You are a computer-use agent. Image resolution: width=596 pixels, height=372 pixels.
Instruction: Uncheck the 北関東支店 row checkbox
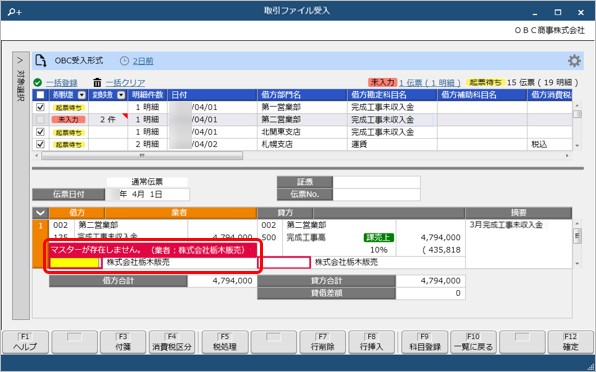pos(40,132)
